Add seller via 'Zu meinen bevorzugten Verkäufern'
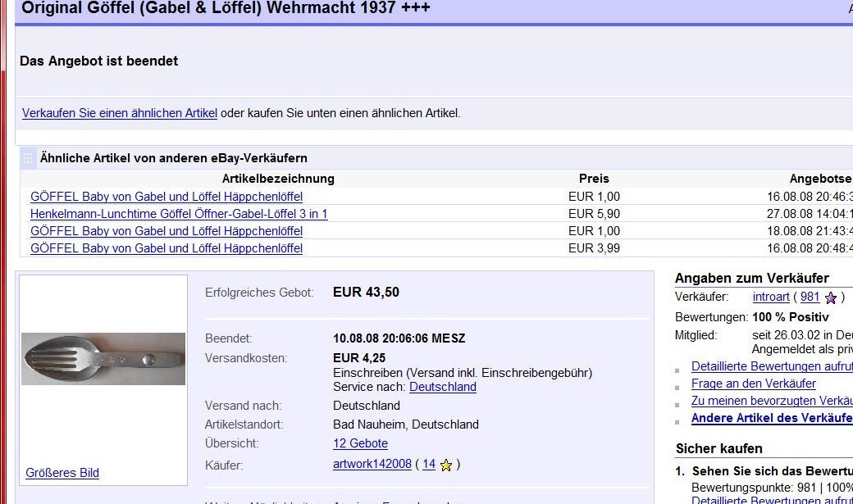Screen dimensions: 853x504 tap(771, 401)
